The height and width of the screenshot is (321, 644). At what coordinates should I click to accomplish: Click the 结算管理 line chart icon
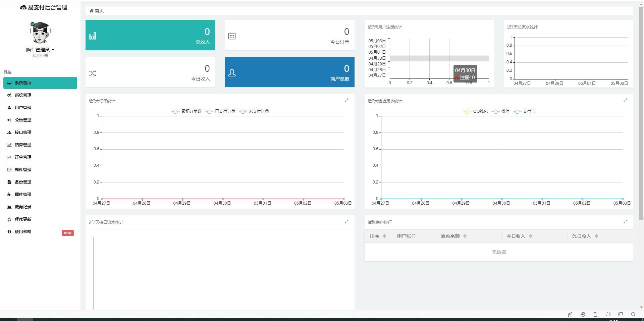[x=9, y=145]
